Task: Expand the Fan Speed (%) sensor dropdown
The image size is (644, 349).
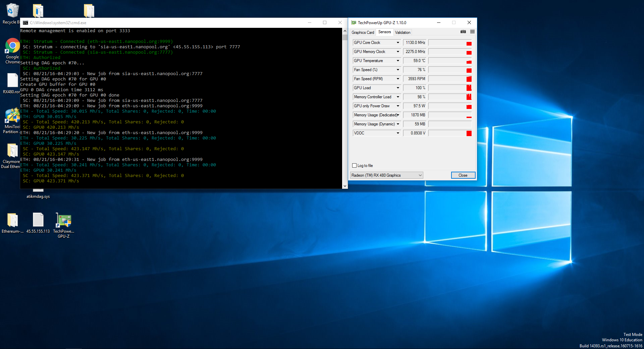Action: (398, 70)
